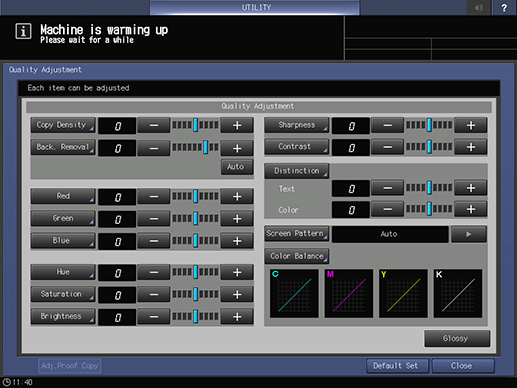Image resolution: width=517 pixels, height=388 pixels.
Task: Open the Hue adjustment button
Action: click(63, 272)
